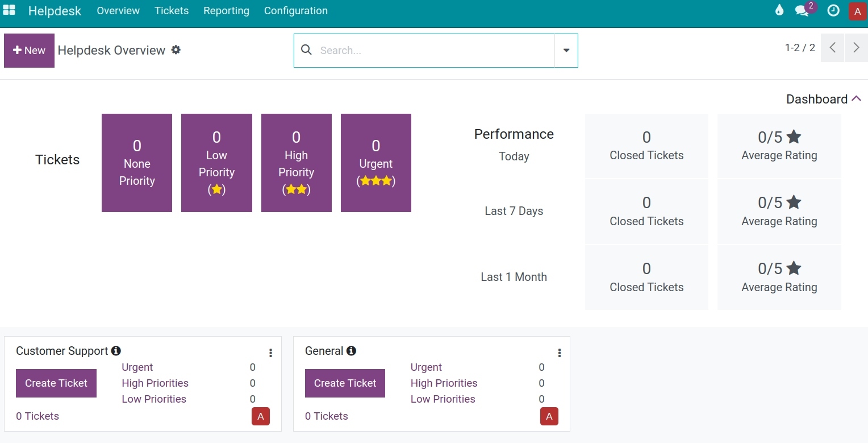Screen dimensions: 868x443
Task: Create a new helpdesk team with New
Action: tap(29, 51)
